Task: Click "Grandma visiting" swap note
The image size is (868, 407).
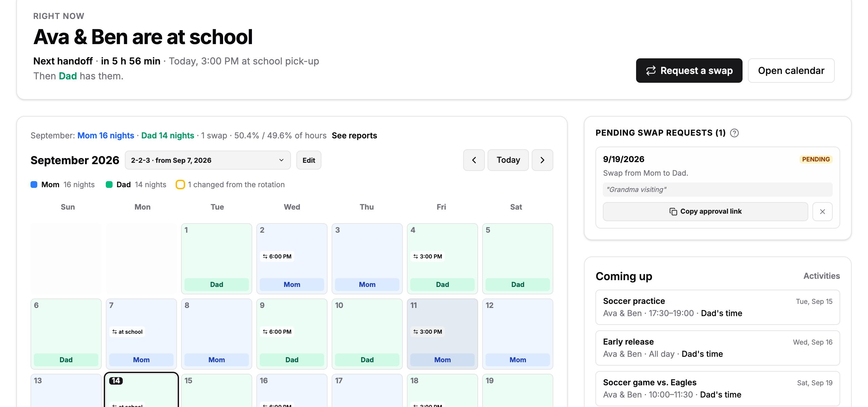Action: pyautogui.click(x=717, y=190)
